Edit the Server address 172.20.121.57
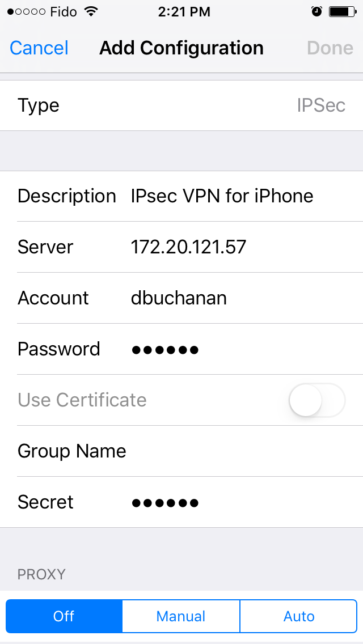The height and width of the screenshot is (644, 363). click(188, 247)
